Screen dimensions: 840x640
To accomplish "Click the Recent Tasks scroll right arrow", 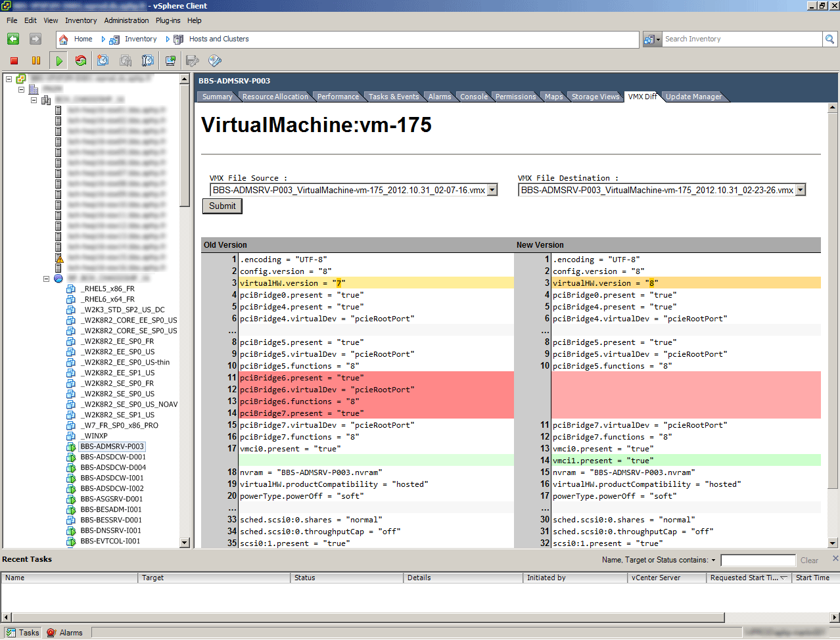I will click(x=835, y=618).
